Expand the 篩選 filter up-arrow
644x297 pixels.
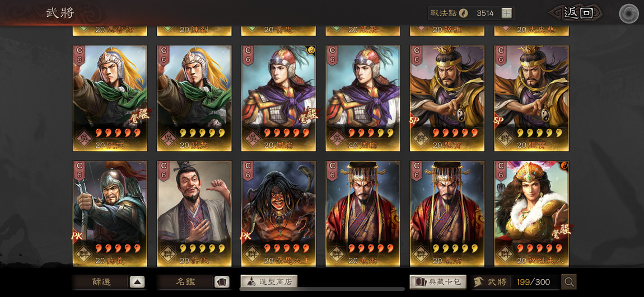(x=137, y=282)
